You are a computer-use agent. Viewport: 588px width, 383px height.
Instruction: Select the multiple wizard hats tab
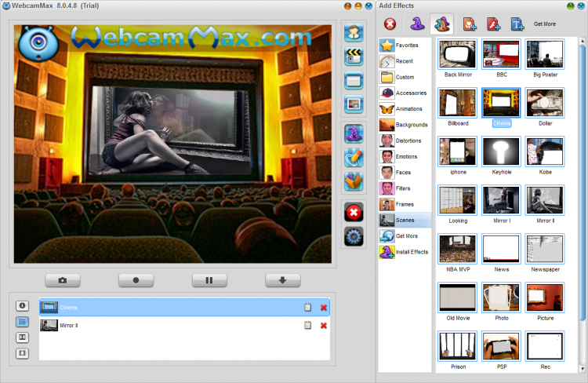(x=441, y=24)
